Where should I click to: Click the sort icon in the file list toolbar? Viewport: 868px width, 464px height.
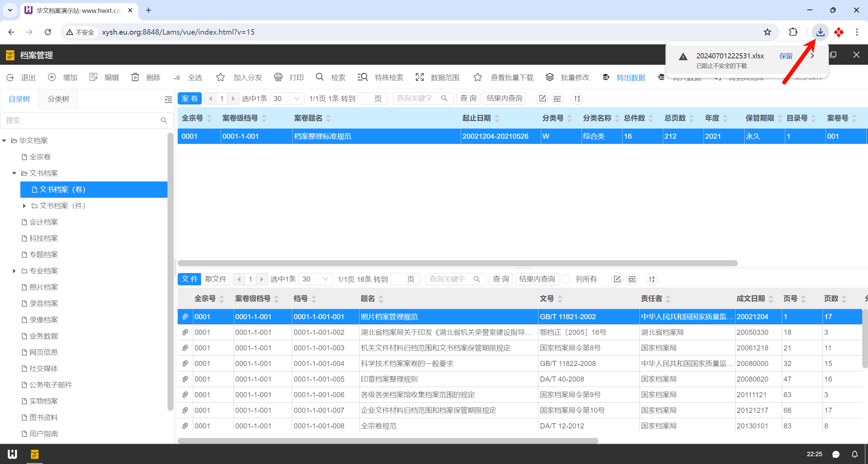pos(652,279)
